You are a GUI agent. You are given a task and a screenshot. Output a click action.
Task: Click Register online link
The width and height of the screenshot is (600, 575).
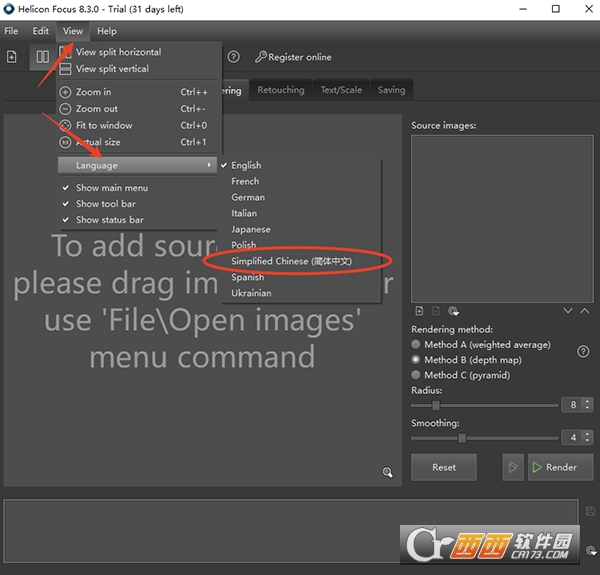300,57
